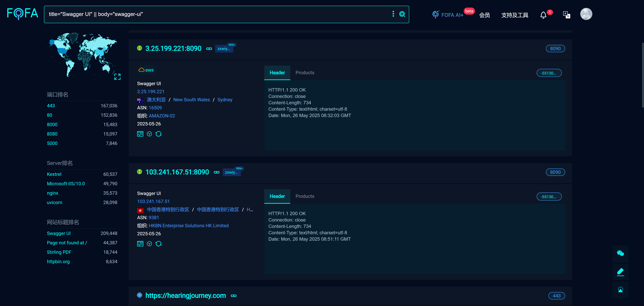The width and height of the screenshot is (644, 306).
Task: Filter by port 8080
Action: [52, 134]
